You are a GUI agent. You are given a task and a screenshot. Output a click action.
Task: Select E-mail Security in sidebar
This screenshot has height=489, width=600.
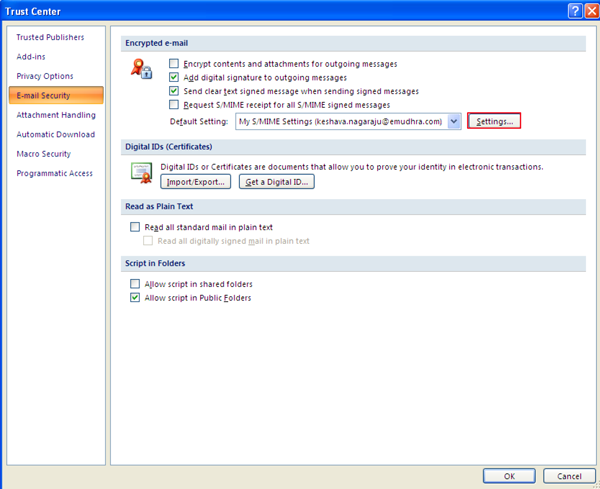[56, 95]
